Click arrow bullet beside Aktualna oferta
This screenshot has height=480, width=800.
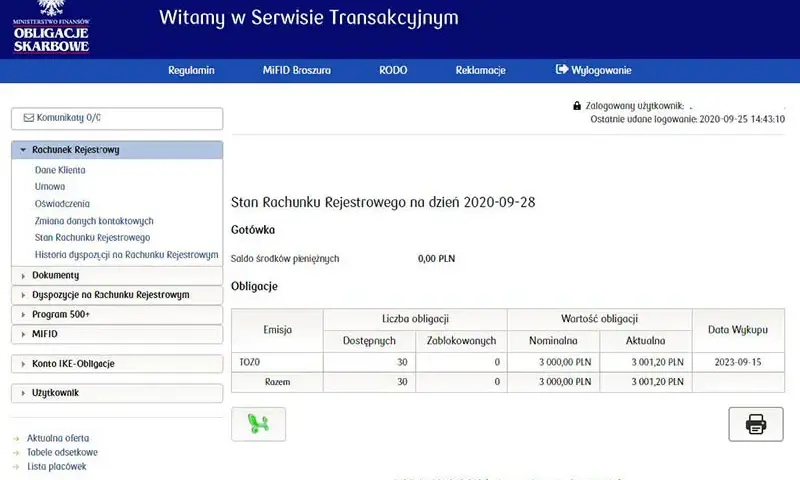tap(16, 439)
